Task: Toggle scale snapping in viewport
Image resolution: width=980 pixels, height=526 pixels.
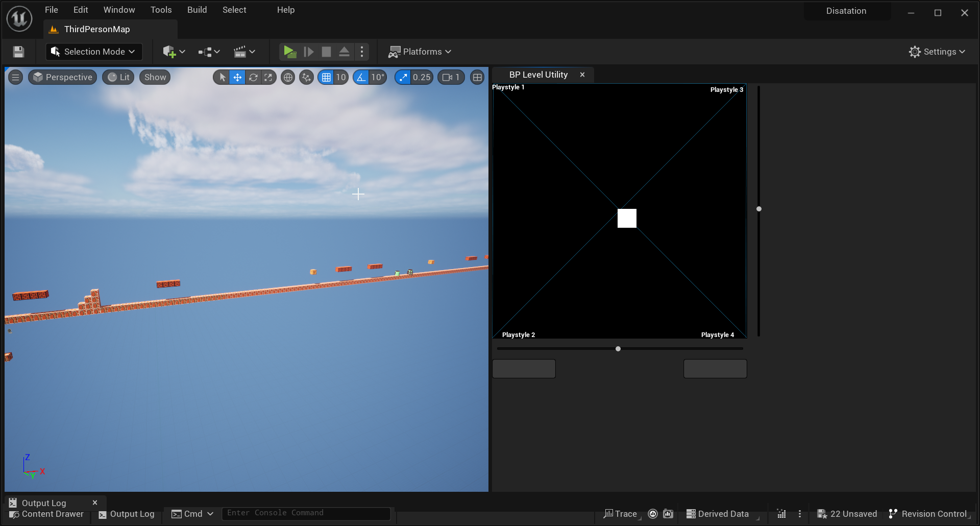Action: (403, 77)
